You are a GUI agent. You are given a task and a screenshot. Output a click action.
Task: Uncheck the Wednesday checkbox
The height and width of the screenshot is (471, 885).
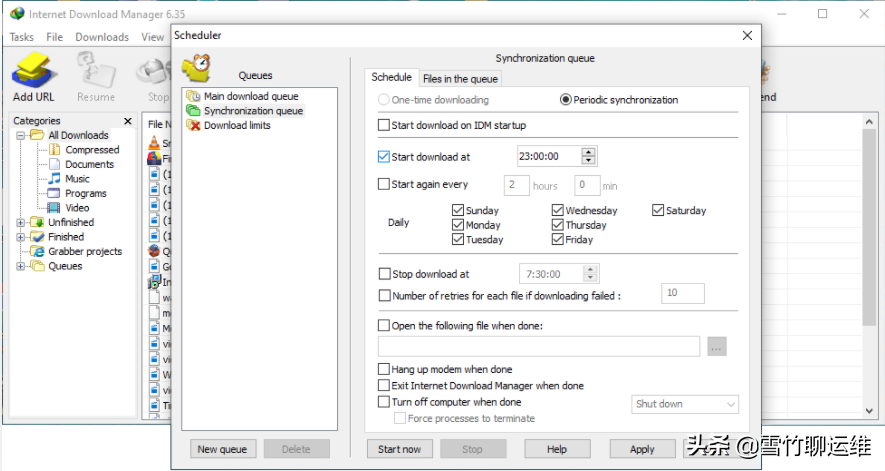558,210
